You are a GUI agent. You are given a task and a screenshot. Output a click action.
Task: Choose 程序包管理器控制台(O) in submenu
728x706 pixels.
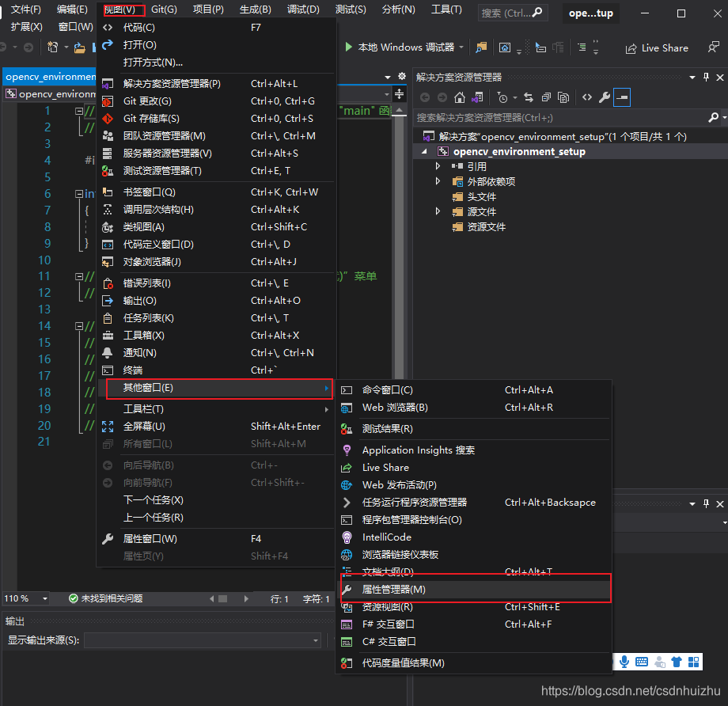[474, 520]
